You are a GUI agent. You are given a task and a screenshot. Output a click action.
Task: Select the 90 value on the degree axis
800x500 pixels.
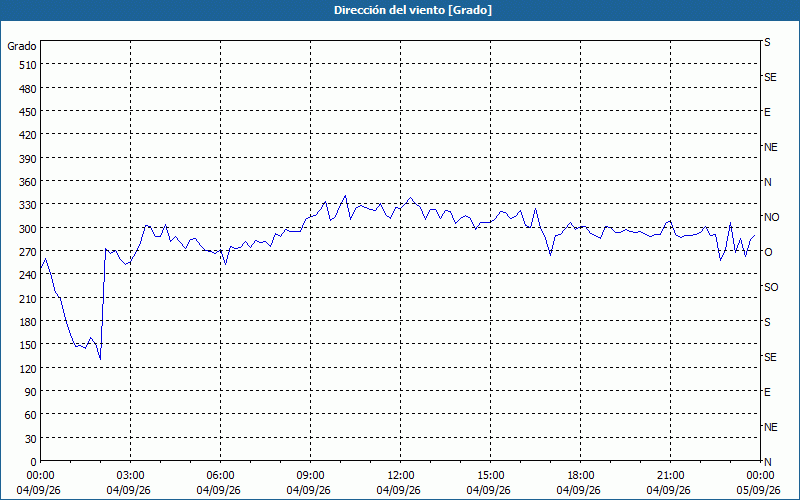31,392
